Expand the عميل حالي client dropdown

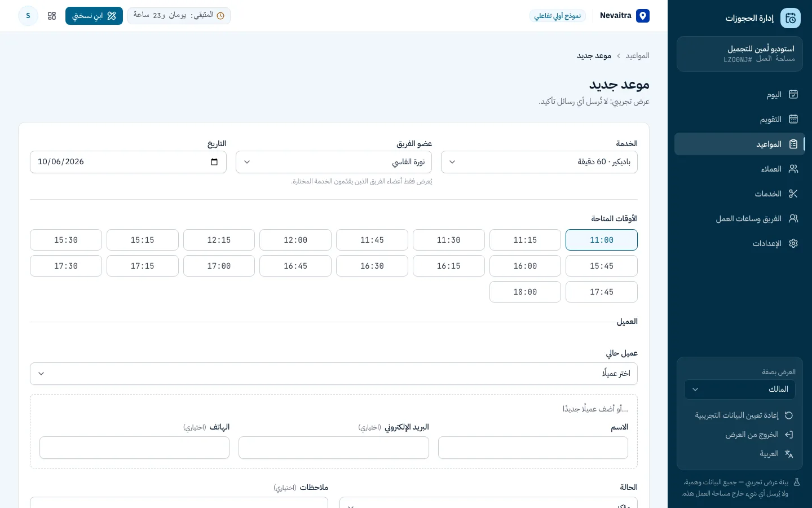(x=334, y=374)
